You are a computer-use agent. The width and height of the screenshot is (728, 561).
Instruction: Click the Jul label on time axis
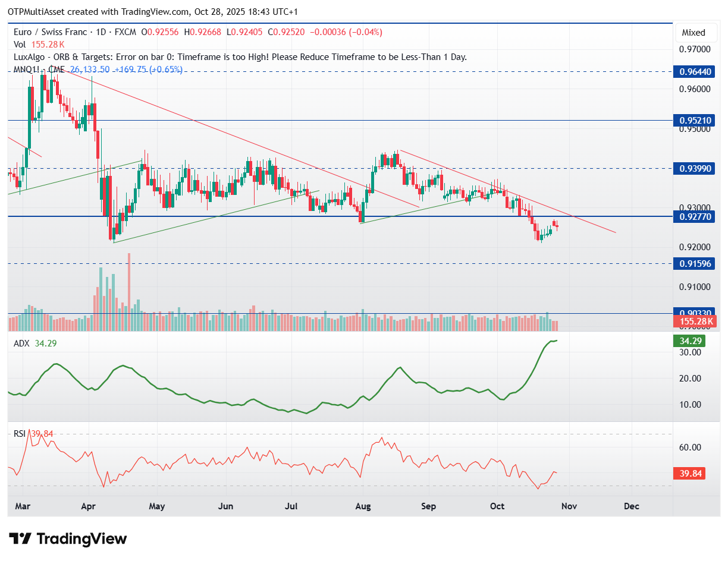point(292,506)
